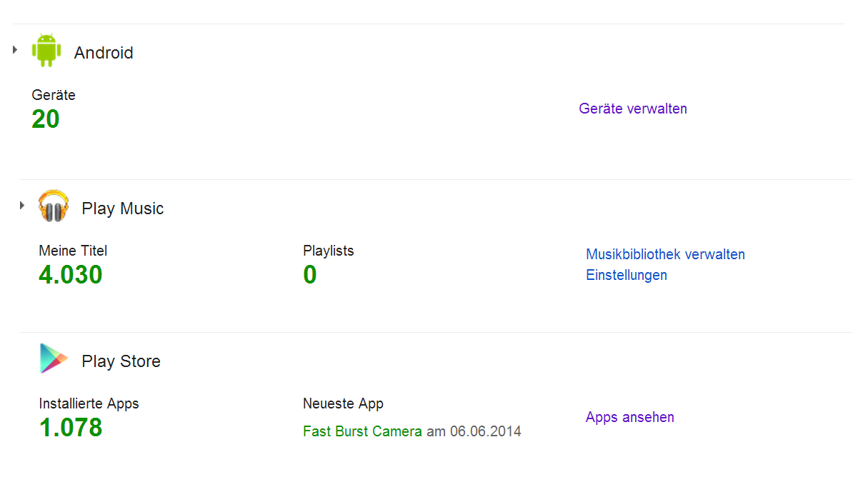Select the 1.078 installed apps count
868x482 pixels.
71,428
